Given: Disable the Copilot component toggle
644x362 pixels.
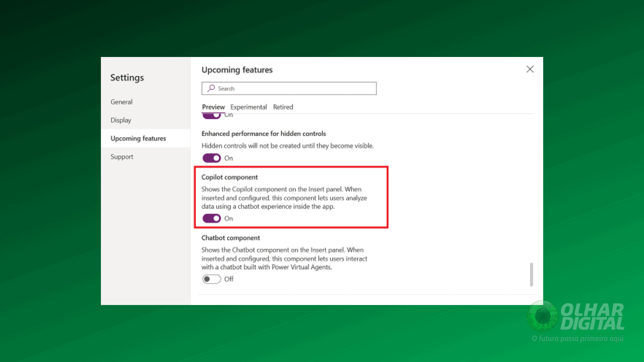Looking at the screenshot, I should [212, 219].
